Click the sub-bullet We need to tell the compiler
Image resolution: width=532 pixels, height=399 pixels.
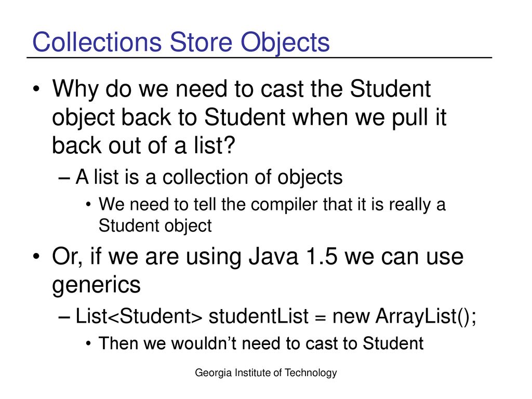point(272,215)
